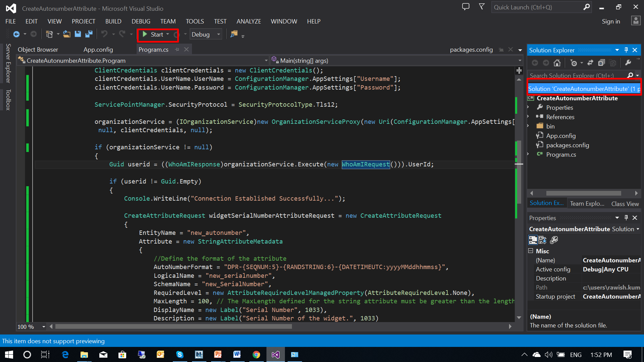Screen dimensions: 644x362
Task: Toggle auto-hide pin on Solution Explorer
Action: coord(626,50)
